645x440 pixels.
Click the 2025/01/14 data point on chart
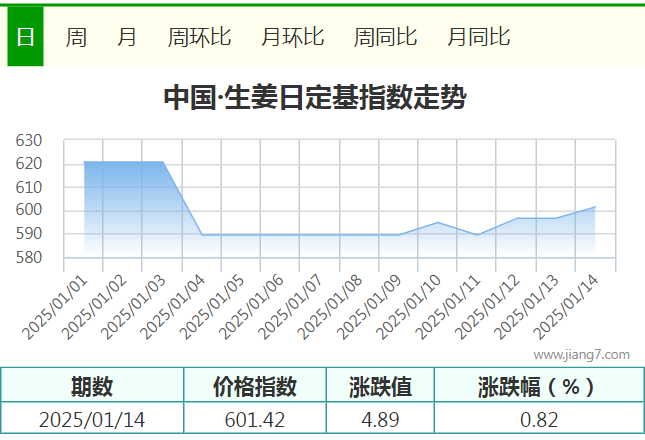point(595,207)
